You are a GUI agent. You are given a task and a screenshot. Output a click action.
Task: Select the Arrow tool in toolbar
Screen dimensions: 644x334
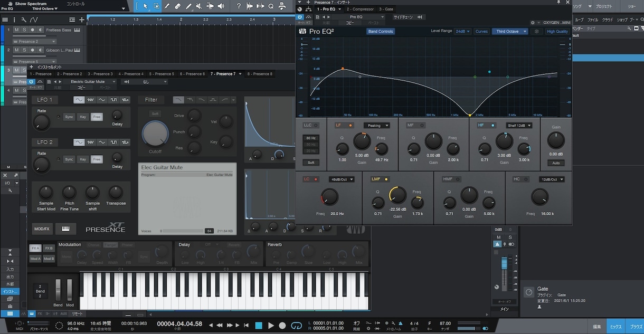pyautogui.click(x=146, y=6)
